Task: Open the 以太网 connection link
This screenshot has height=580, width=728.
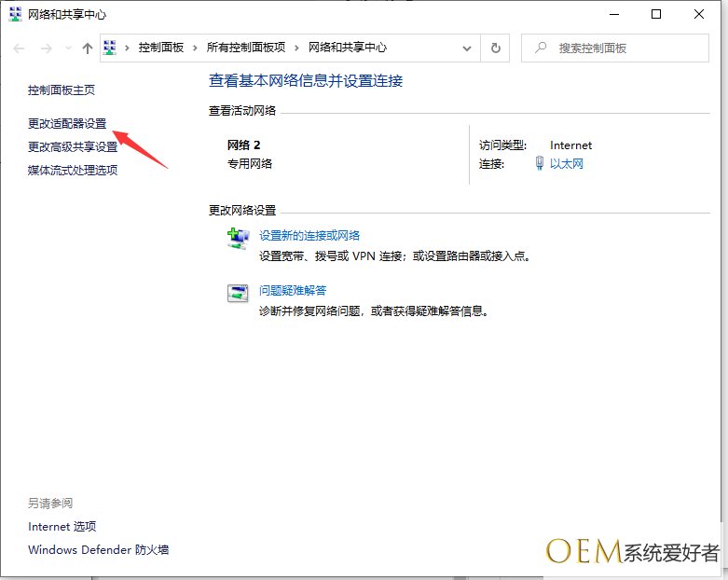Action: [567, 164]
